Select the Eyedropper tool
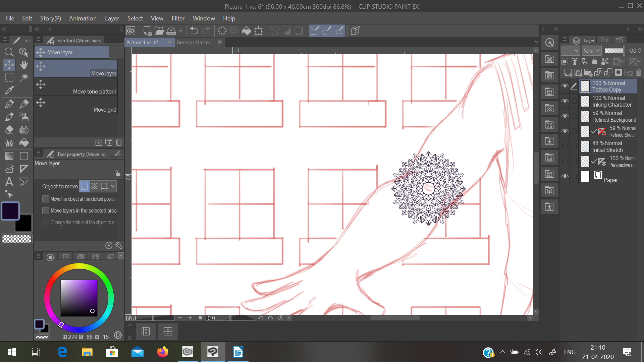Viewport: 644px width, 362px height. (x=9, y=90)
